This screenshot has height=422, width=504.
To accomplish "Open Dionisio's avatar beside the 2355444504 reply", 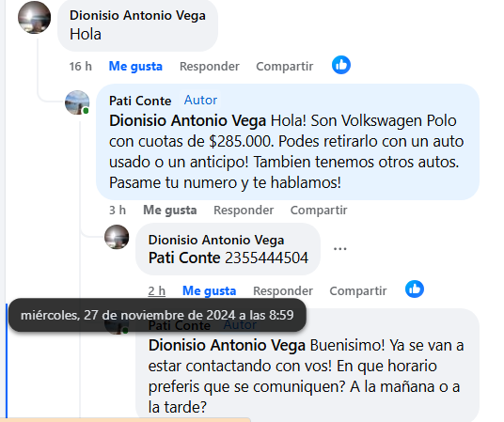I will click(117, 237).
